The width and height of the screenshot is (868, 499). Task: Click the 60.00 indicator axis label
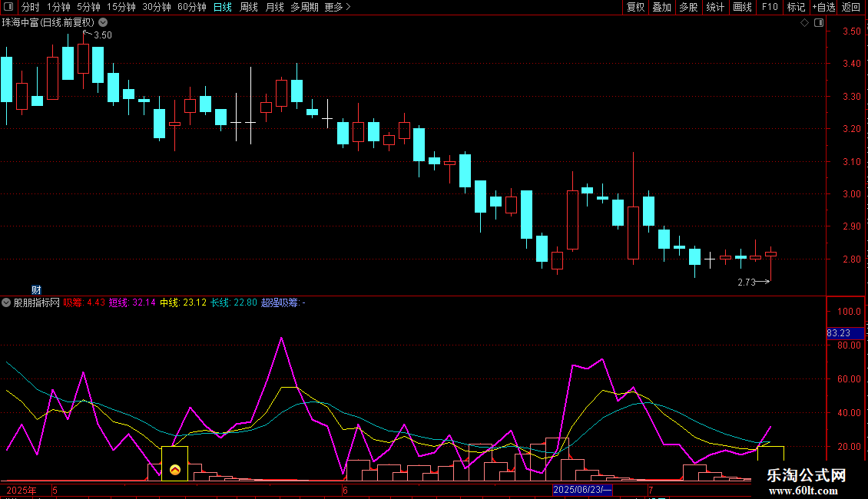click(x=849, y=379)
